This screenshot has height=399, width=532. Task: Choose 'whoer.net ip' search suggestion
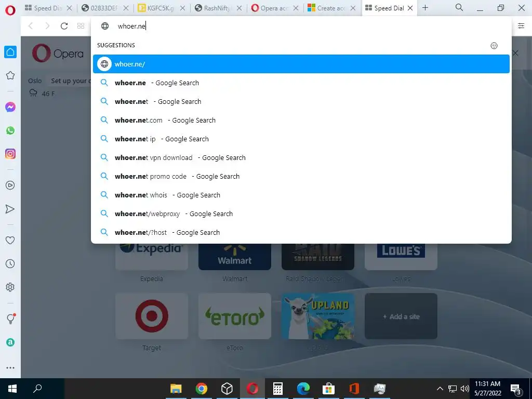301,139
